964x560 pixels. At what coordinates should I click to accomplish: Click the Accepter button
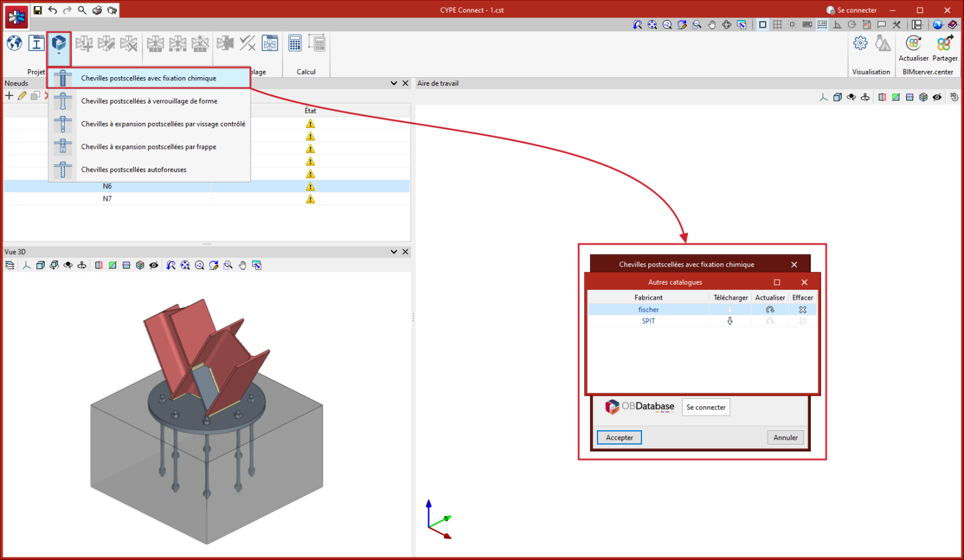[619, 438]
